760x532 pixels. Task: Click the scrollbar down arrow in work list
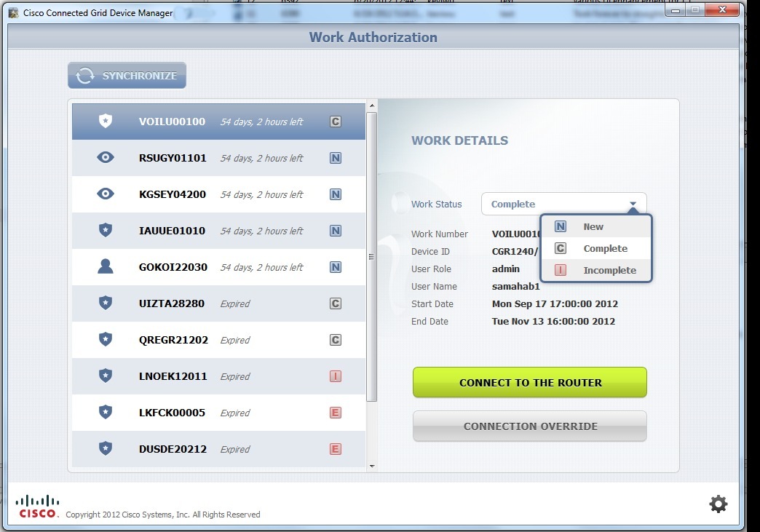pyautogui.click(x=372, y=466)
